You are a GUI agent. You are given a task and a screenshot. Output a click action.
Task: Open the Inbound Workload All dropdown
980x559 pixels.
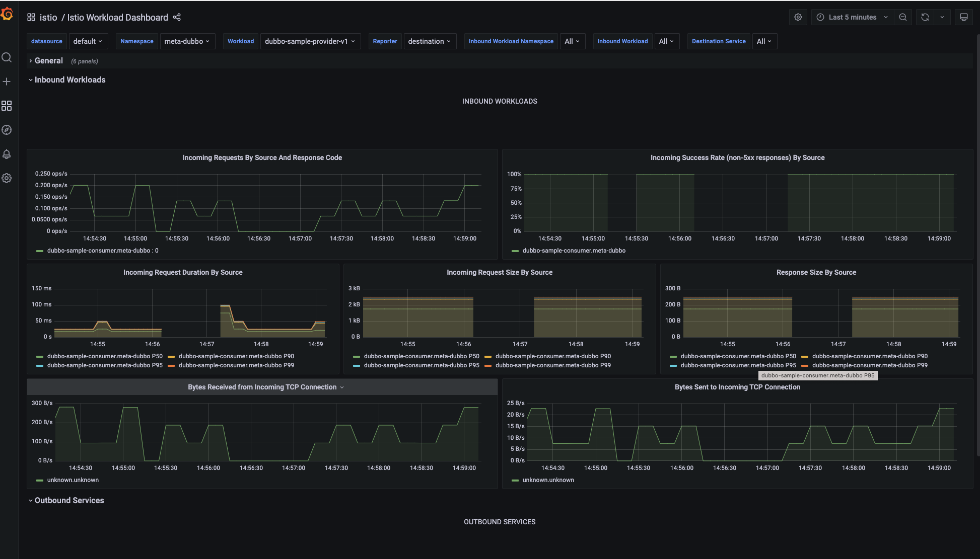pyautogui.click(x=667, y=41)
